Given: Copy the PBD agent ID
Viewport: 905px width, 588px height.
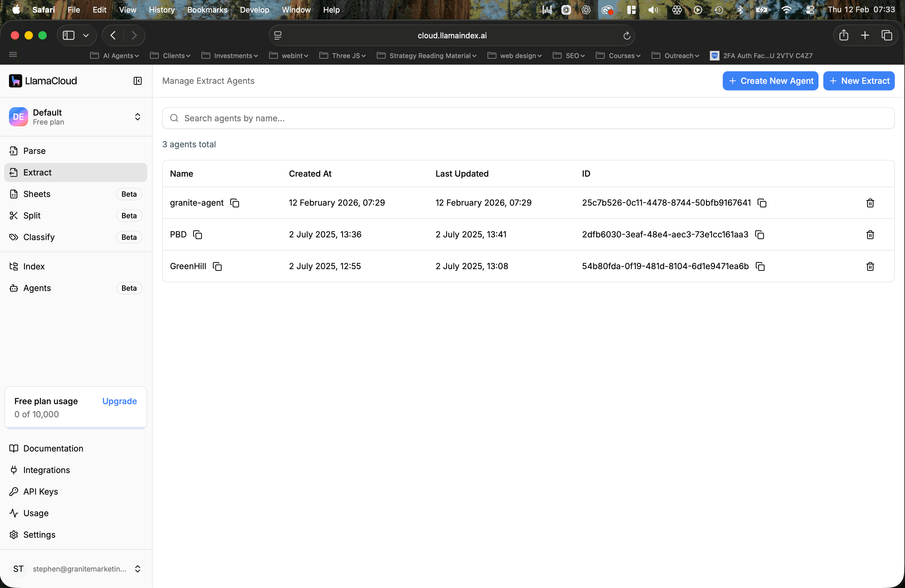Looking at the screenshot, I should point(759,235).
